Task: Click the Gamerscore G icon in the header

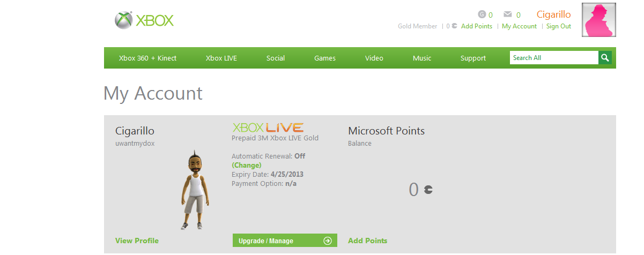Action: (482, 14)
